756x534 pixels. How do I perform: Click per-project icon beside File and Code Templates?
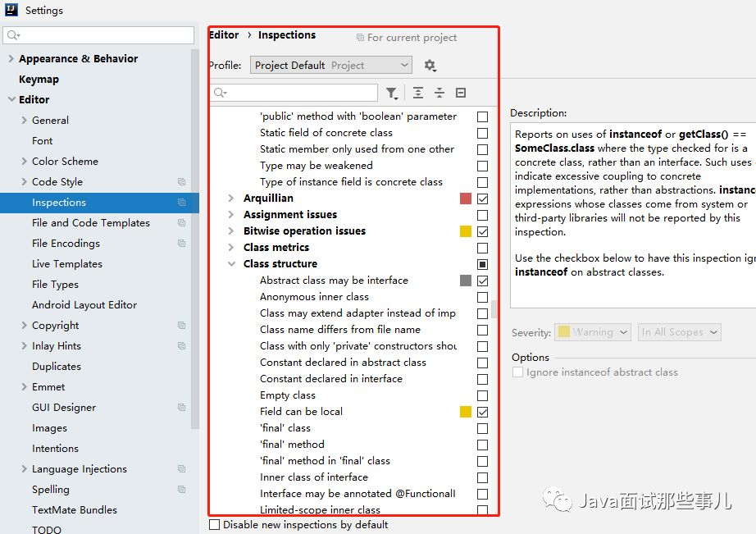tap(182, 223)
